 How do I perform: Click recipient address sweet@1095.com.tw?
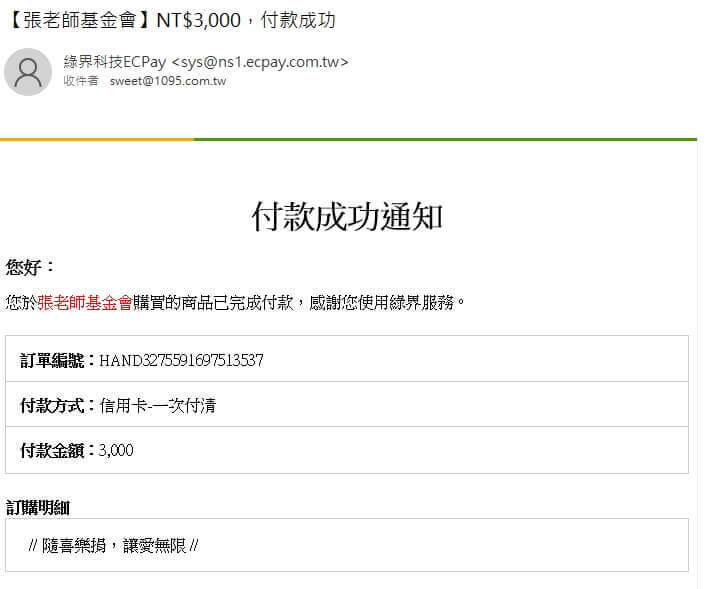(x=167, y=81)
